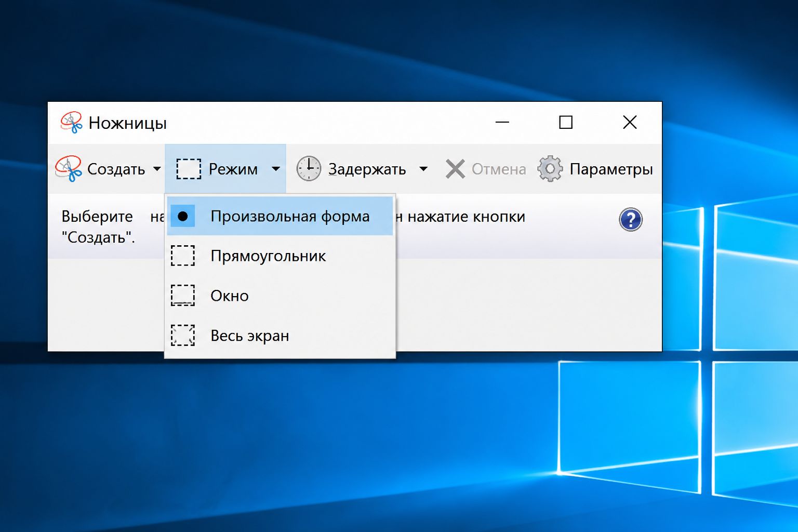Minimize the Ножницы window
The height and width of the screenshot is (532, 798).
502,123
